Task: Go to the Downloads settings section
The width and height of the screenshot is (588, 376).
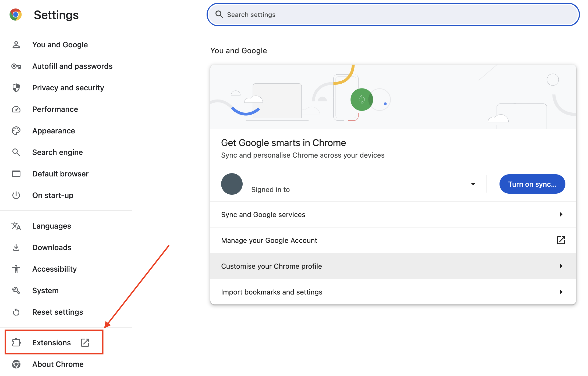Action: 52,247
